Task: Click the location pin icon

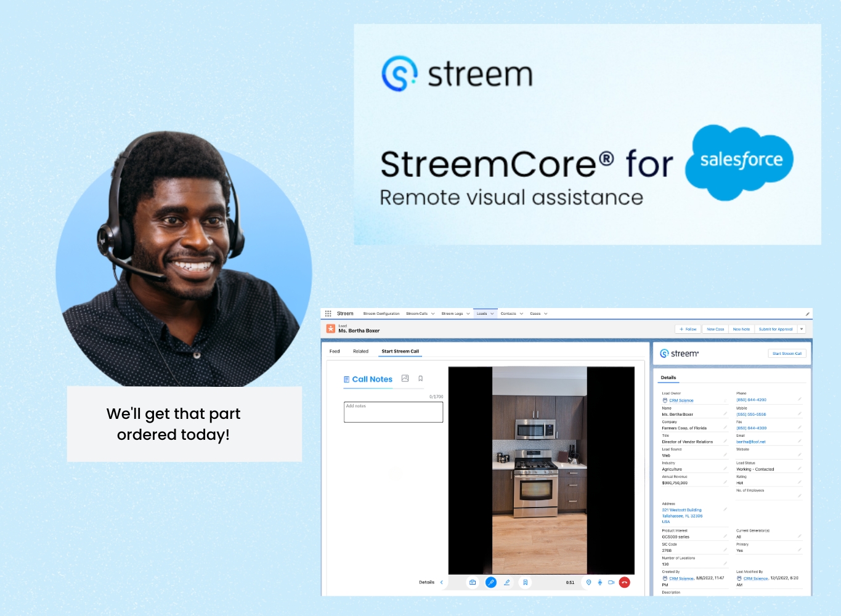Action: (588, 582)
